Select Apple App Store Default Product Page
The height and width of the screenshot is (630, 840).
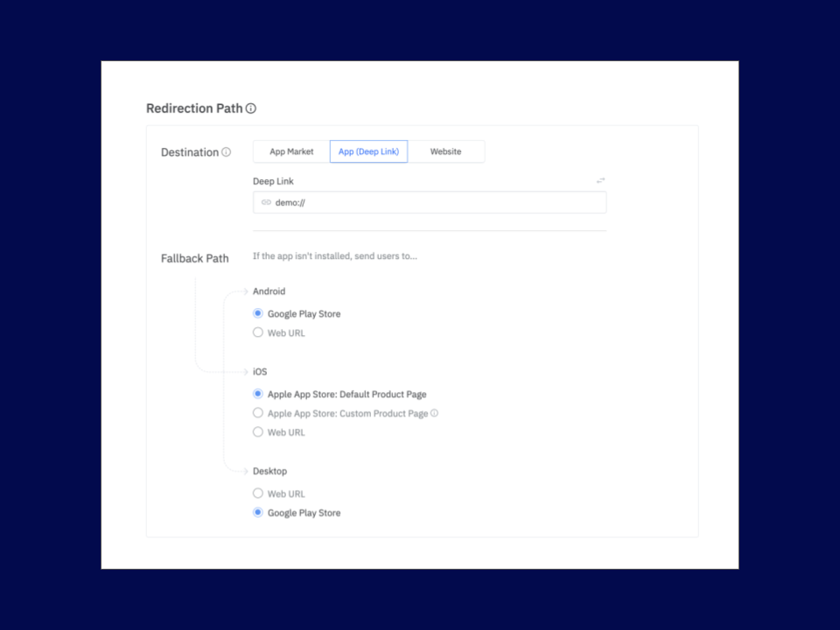pyautogui.click(x=257, y=394)
